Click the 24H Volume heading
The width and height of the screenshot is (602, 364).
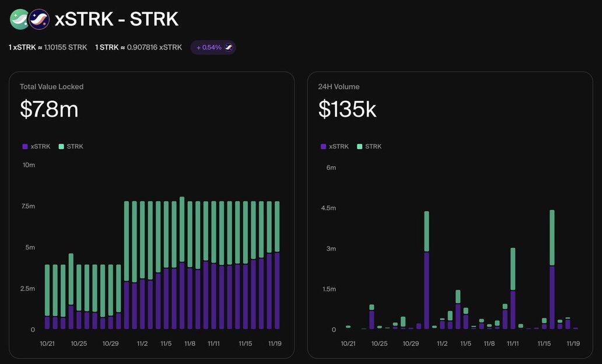click(x=338, y=86)
